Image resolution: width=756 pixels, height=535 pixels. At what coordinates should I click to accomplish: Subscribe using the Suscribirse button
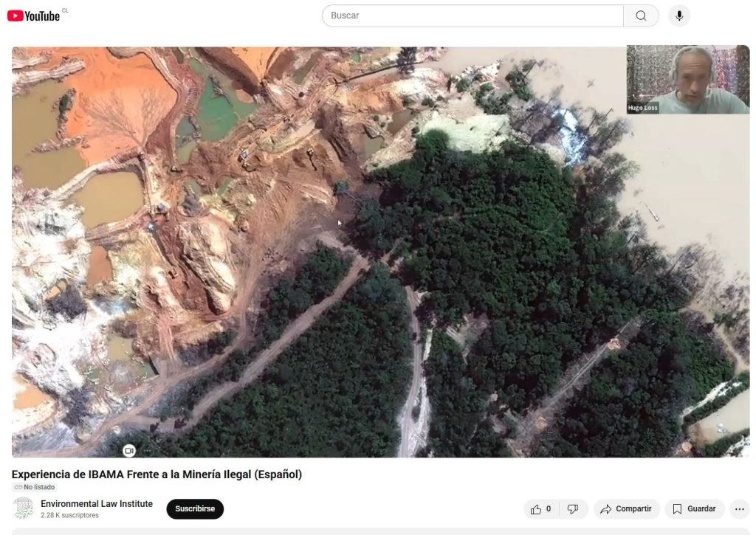pyautogui.click(x=195, y=509)
